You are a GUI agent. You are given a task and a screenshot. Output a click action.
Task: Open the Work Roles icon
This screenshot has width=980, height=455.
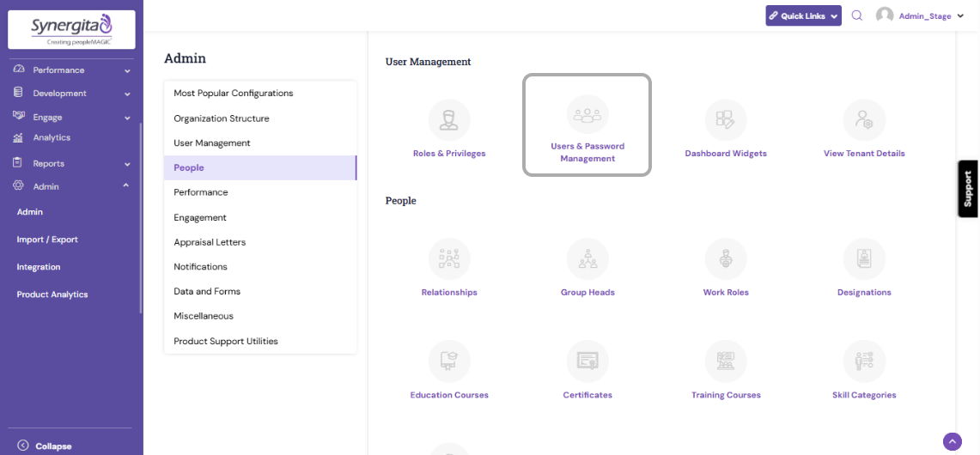pos(726,258)
